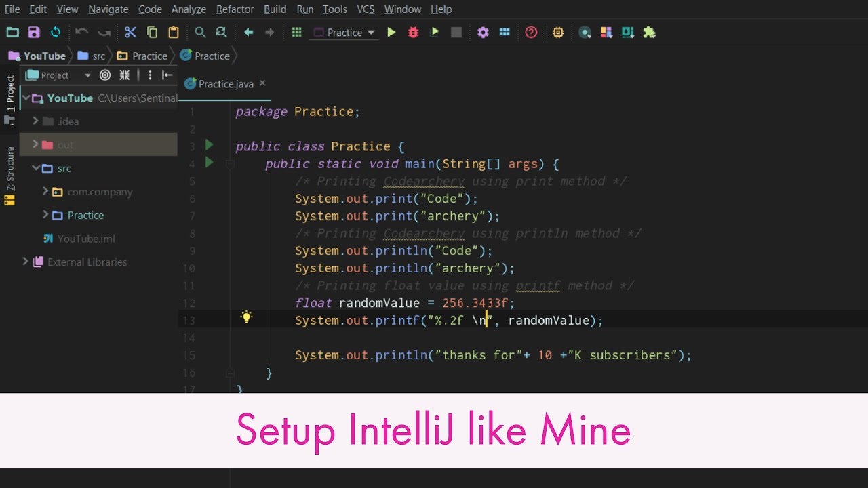Open Project Structure icon in toolbar
The height and width of the screenshot is (488, 868).
(x=505, y=32)
